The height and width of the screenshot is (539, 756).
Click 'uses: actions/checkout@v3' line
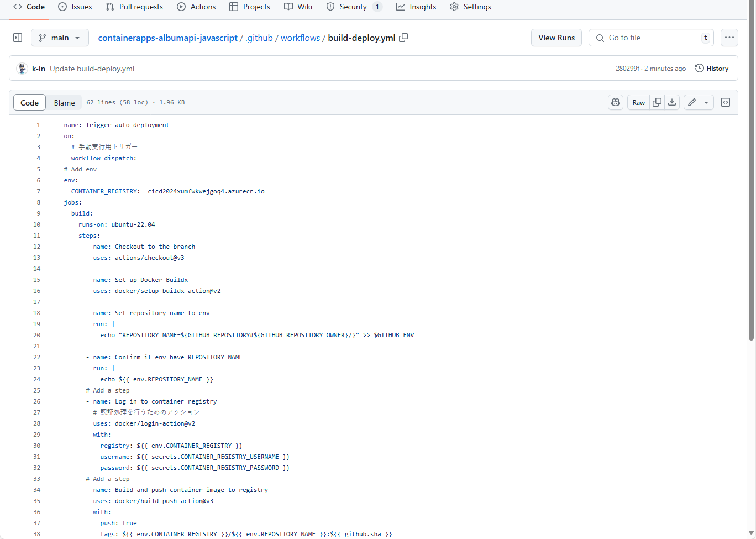tap(139, 258)
